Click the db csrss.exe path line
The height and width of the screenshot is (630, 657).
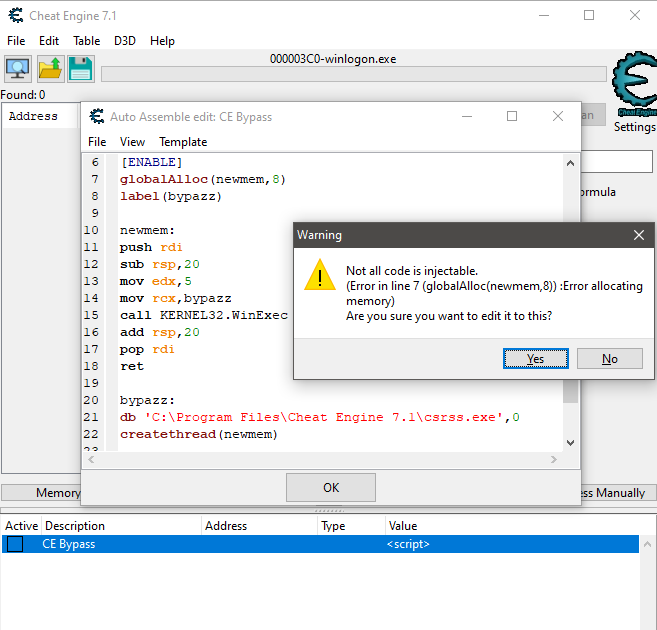tap(320, 417)
